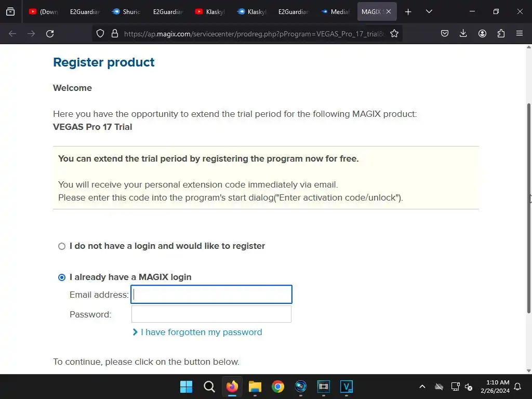The image size is (532, 399).
Task: Switch to the Shuric tab
Action: pos(126,11)
